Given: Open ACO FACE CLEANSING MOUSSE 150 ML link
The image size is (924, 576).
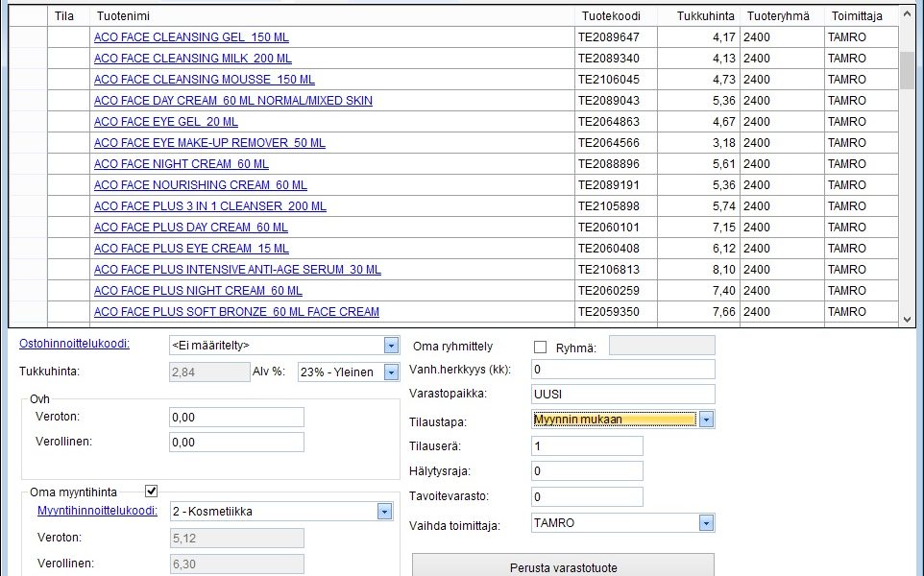Looking at the screenshot, I should [204, 80].
